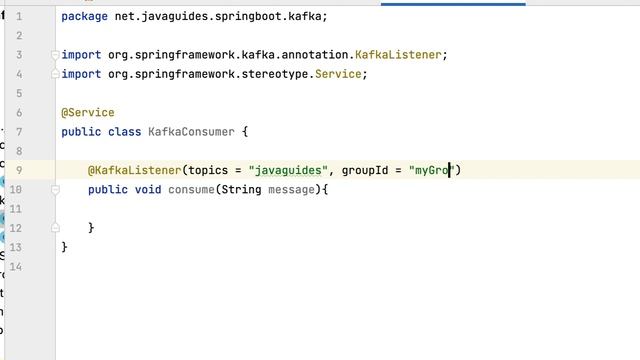The width and height of the screenshot is (640, 360).
Task: Click the 'groupId' attribute name
Action: 365,170
